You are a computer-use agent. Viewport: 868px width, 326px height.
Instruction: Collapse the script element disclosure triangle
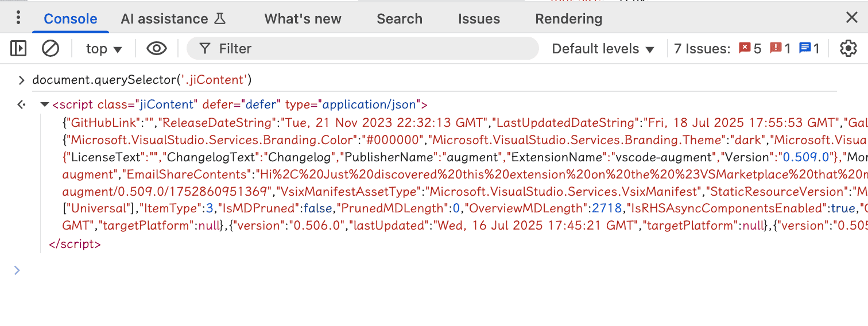(x=44, y=105)
